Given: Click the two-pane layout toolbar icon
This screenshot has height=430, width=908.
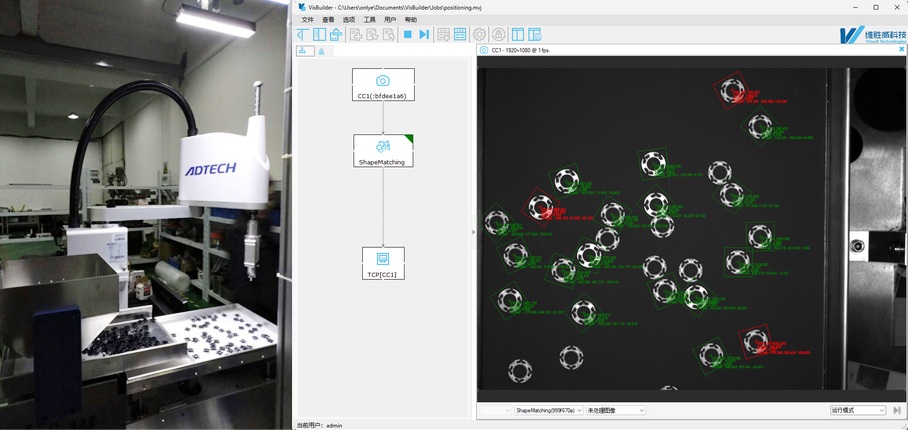Looking at the screenshot, I should 518,35.
